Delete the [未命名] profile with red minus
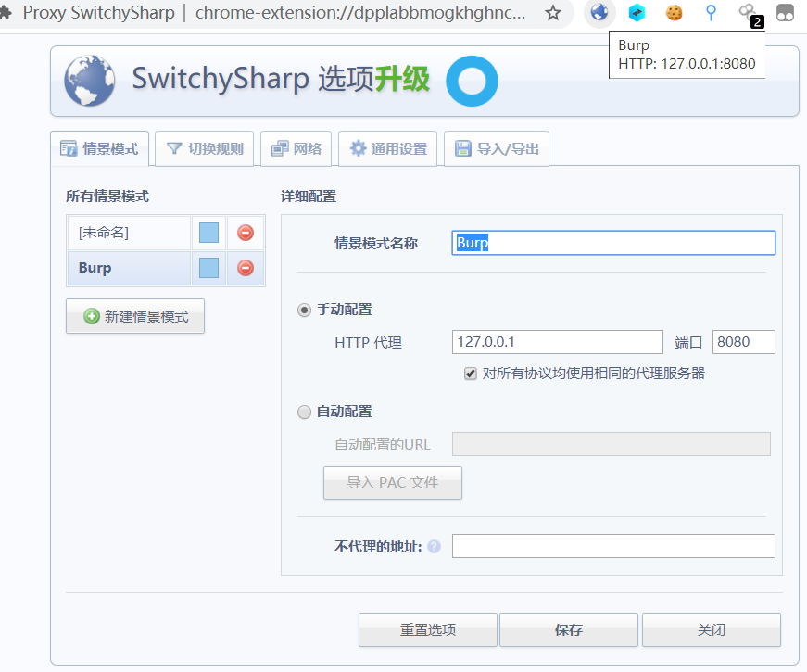Image resolution: width=807 pixels, height=672 pixels. pos(246,233)
